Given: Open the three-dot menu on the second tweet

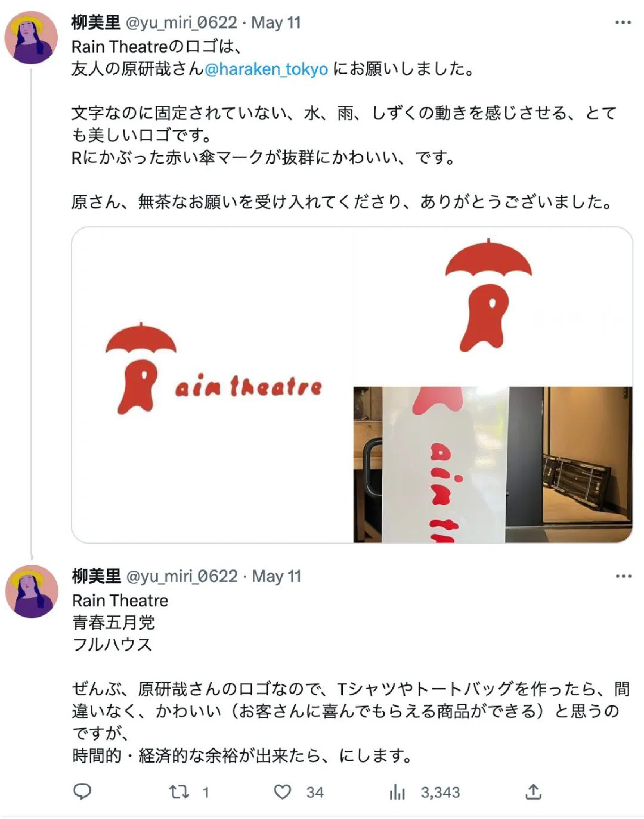Looking at the screenshot, I should pos(623,576).
